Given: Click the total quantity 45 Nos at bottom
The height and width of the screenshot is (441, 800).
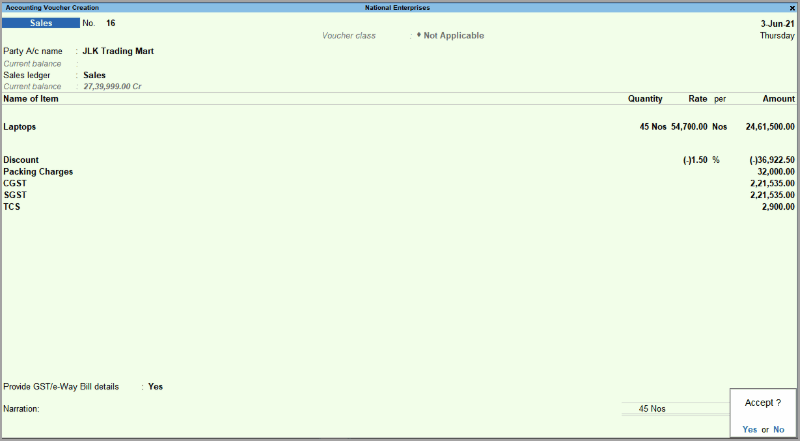Looking at the screenshot, I should 652,409.
